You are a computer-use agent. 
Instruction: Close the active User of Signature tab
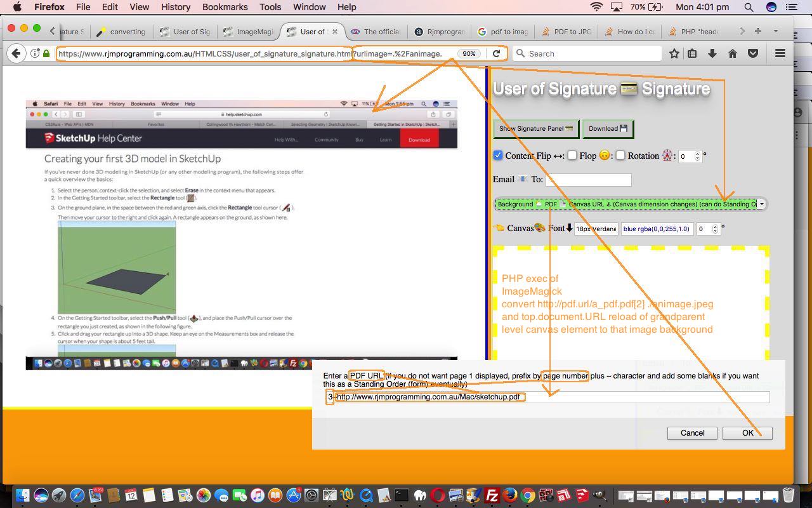[x=335, y=31]
